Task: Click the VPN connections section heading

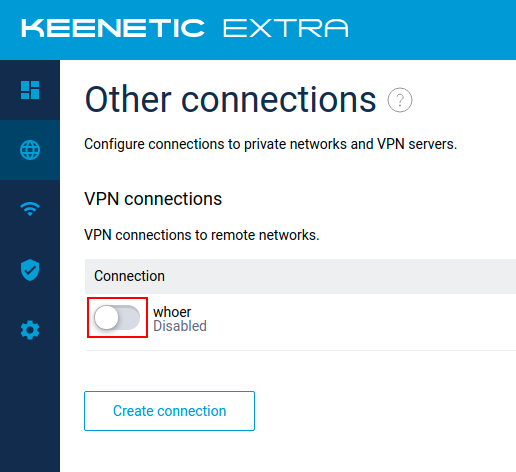Action: pos(153,199)
